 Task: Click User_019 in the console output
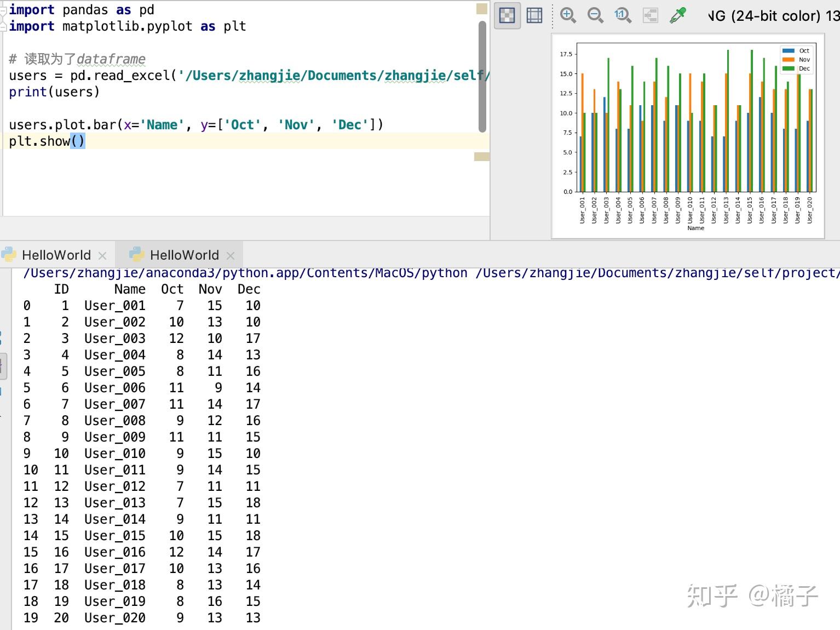point(115,602)
